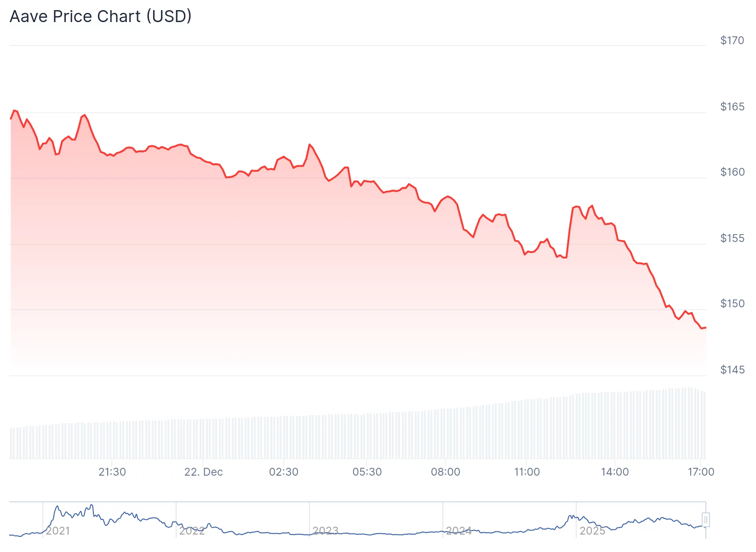Viewport: 756px width, 552px height.
Task: Click the $155 price axis label
Action: [732, 238]
